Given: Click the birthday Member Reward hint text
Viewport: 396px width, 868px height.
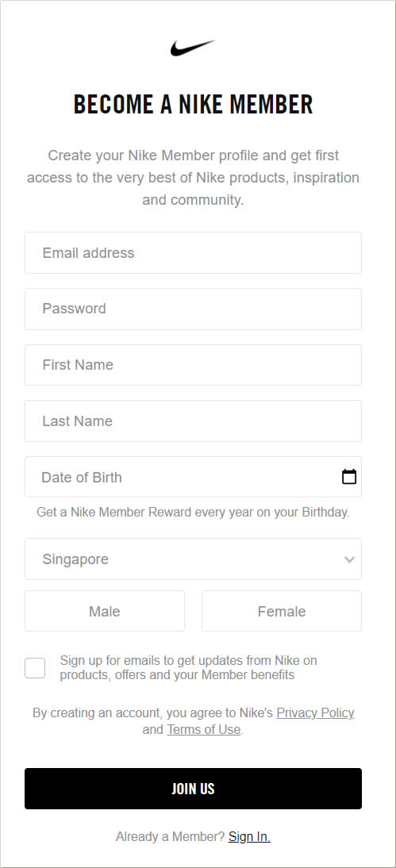Looking at the screenshot, I should [193, 512].
